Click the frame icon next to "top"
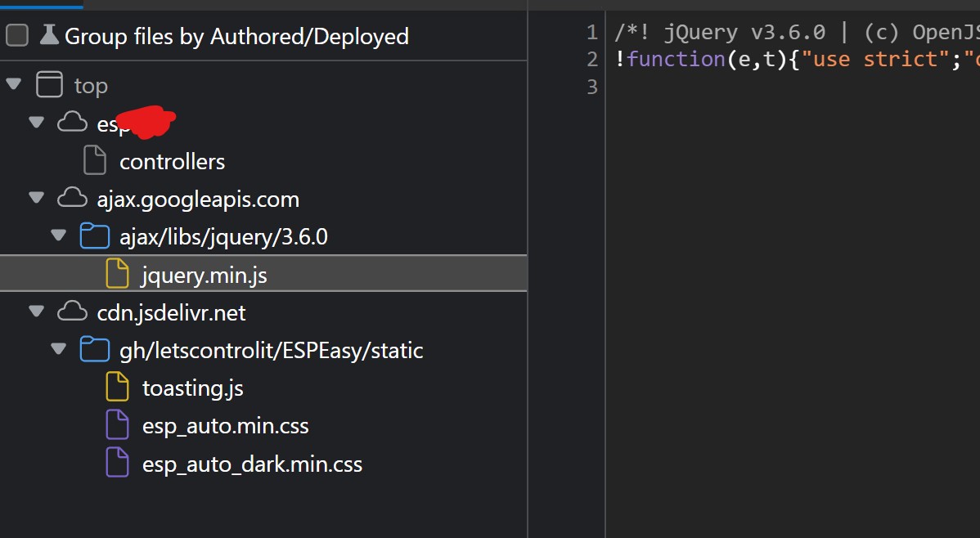Image resolution: width=980 pixels, height=538 pixels. [49, 84]
